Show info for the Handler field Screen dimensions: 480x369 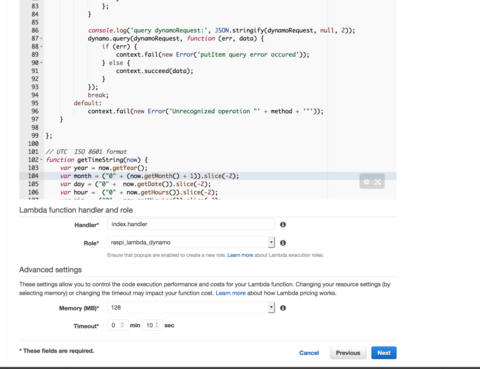pos(283,225)
